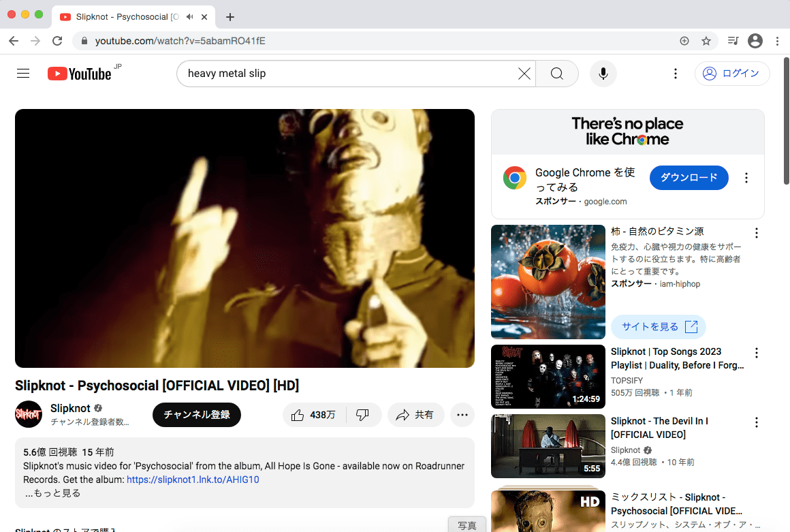Screen dimensions: 790x532
Task: Like the video showing 438万
Action: tap(315, 415)
